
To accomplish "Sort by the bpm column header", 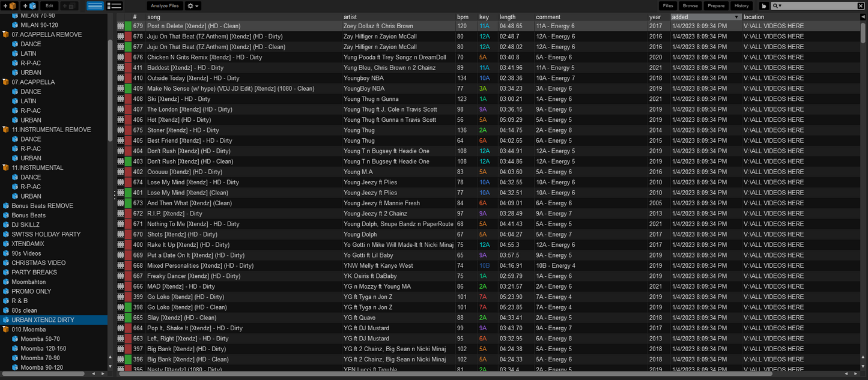I will (466, 17).
